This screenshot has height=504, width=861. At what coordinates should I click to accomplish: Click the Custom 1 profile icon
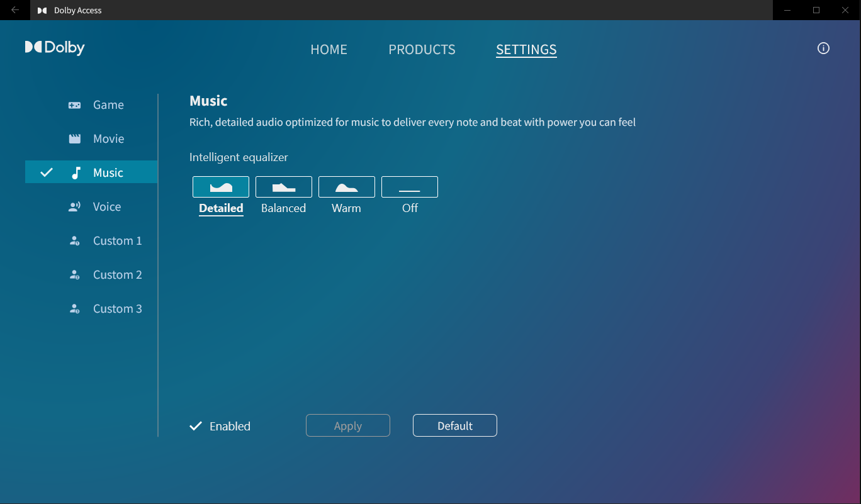click(74, 241)
